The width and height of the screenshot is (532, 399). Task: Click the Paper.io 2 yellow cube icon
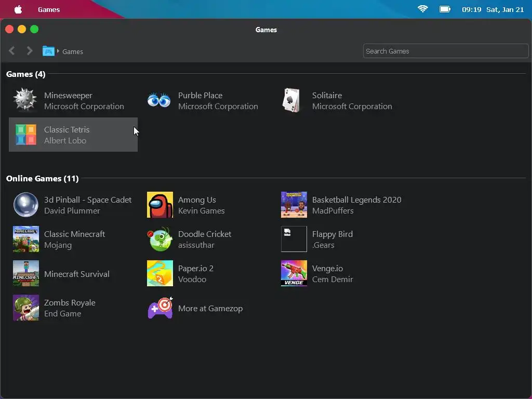click(x=160, y=273)
